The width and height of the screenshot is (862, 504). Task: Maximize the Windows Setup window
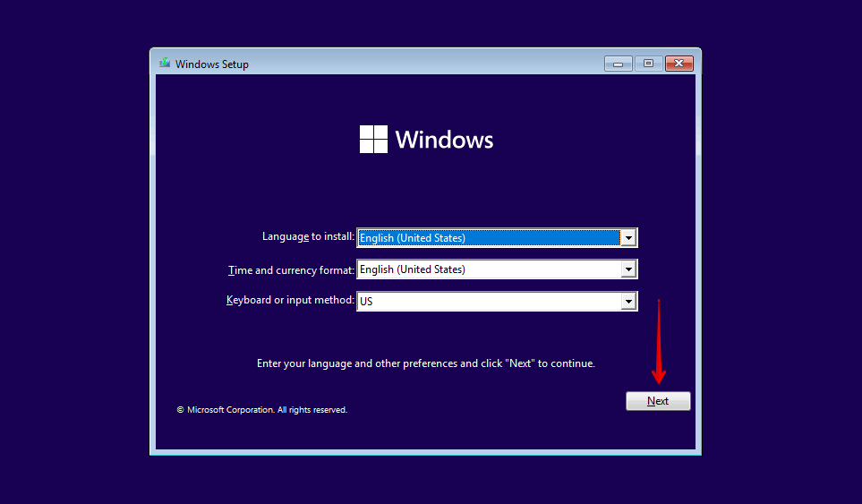click(649, 64)
